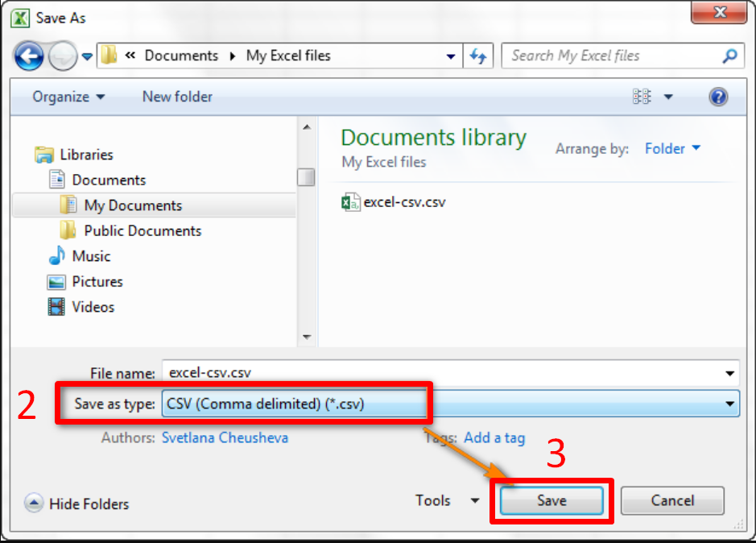
Task: Click the Cancel button
Action: point(672,500)
